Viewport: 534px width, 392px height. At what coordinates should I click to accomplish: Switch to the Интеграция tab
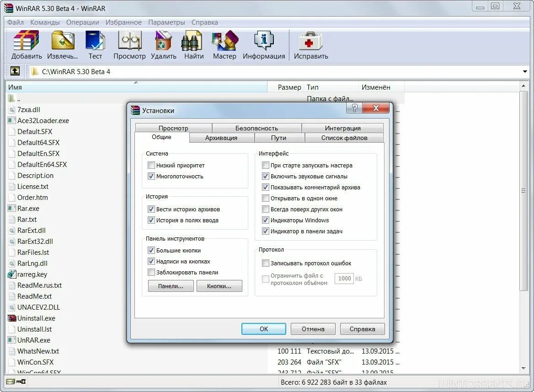pyautogui.click(x=342, y=128)
